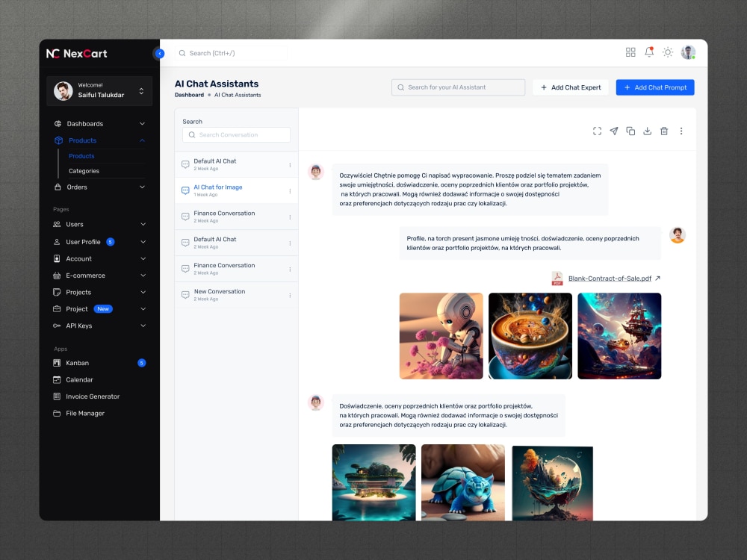This screenshot has width=747, height=560.
Task: Open options for AI Chat for Image
Action: point(290,191)
